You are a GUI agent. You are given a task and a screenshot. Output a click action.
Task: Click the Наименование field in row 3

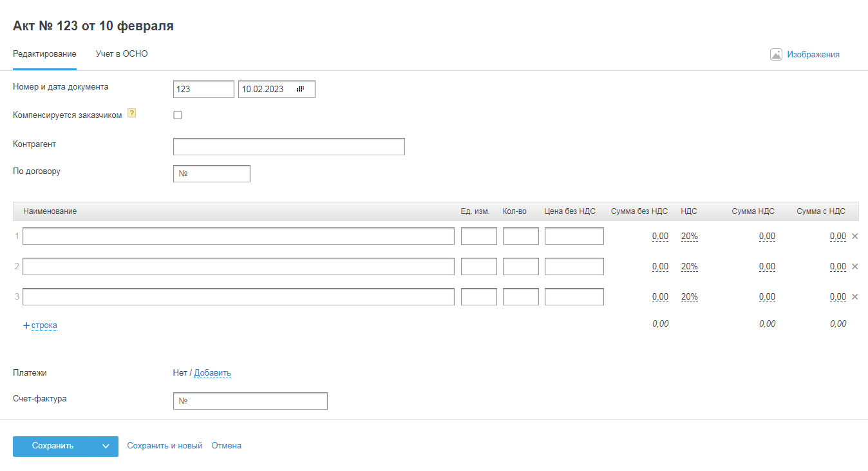point(238,297)
